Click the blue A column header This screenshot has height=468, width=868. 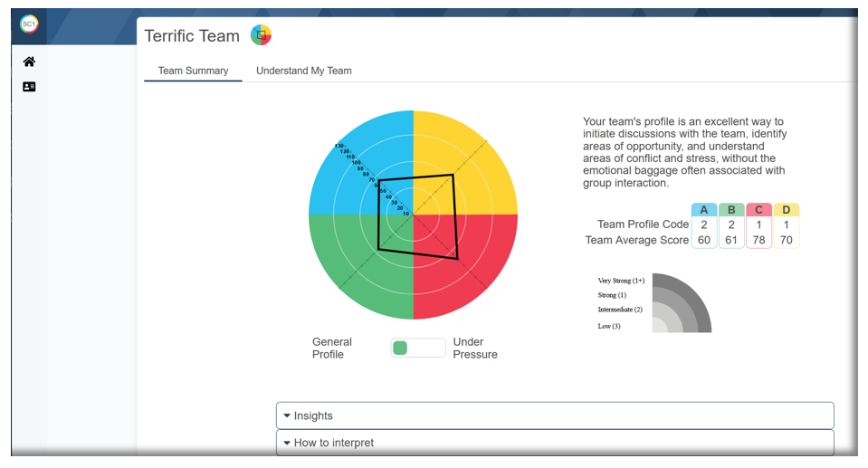704,210
